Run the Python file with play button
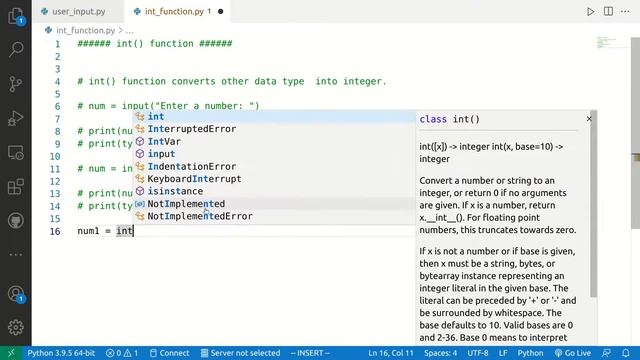Viewport: 640px width, 360px height. click(590, 11)
